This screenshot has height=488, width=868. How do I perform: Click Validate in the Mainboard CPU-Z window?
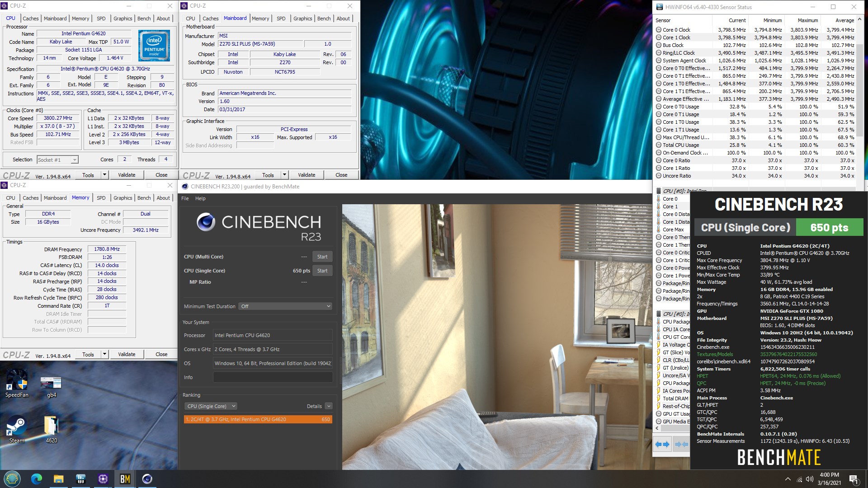[307, 175]
